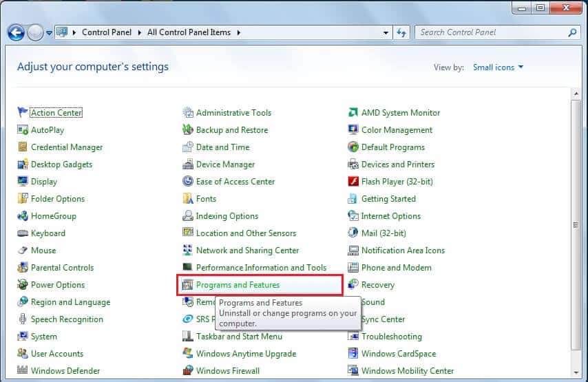Click the Back navigation button
This screenshot has width=588, height=382.
16,33
